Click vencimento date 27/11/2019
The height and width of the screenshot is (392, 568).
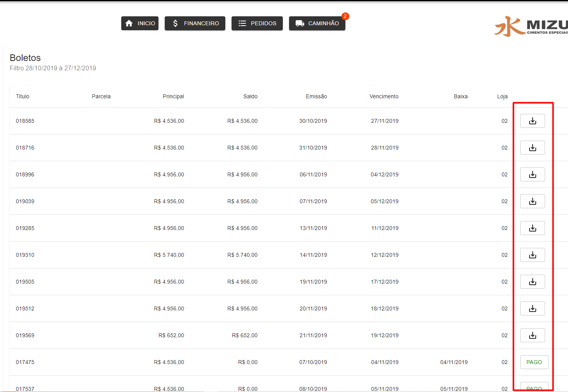[385, 121]
